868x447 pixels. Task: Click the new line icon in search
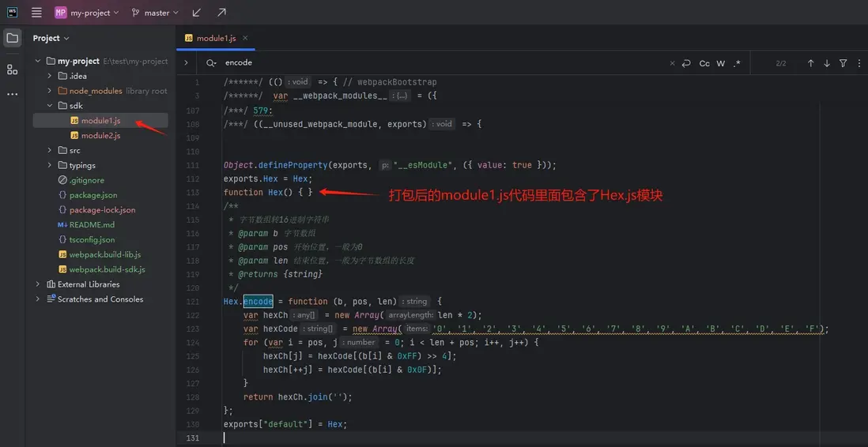click(686, 63)
